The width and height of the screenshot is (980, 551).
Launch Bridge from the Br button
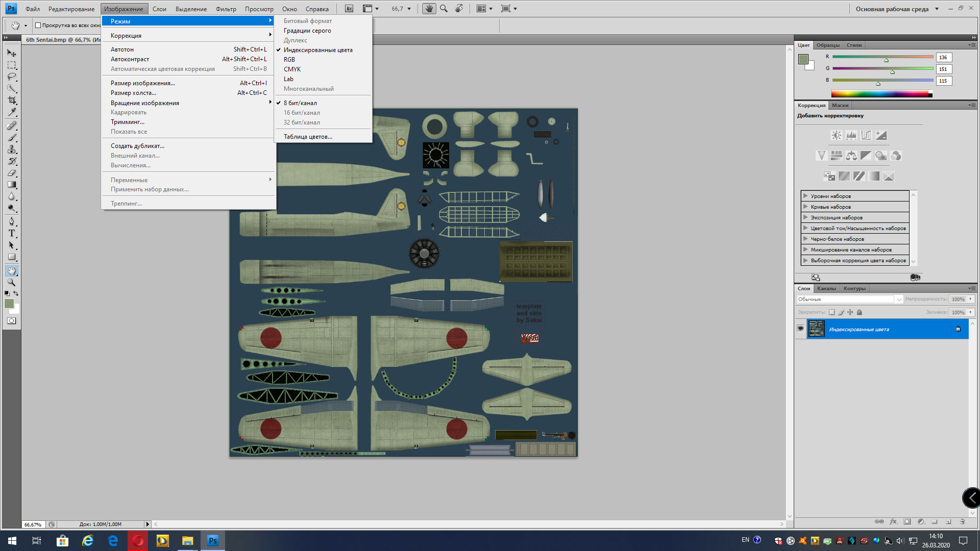tap(349, 9)
